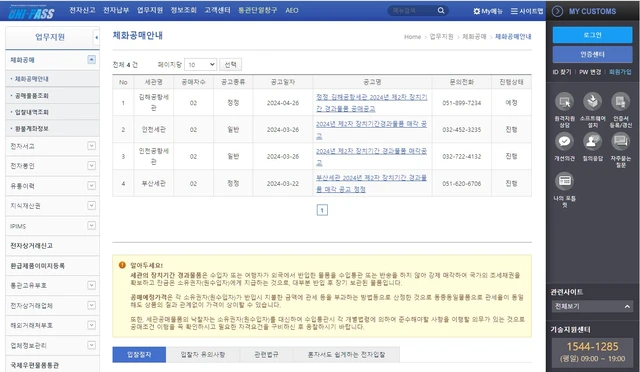Expand the 전자상거래업체 section

coord(91,305)
